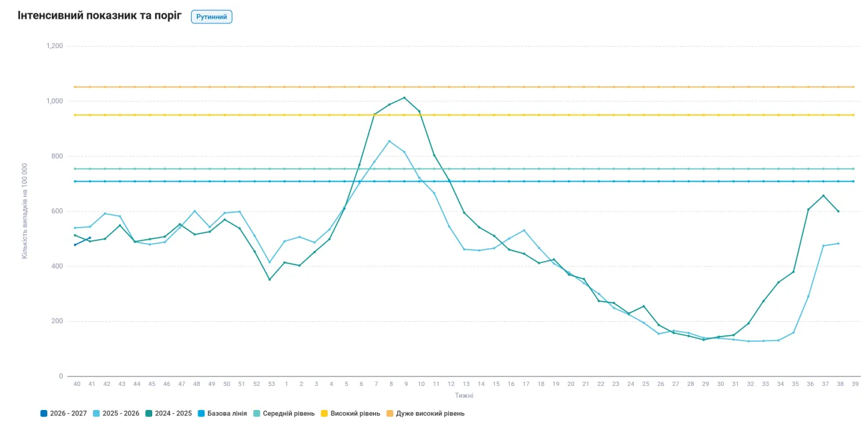Screen dimensions: 868x430
Task: Click the y-axis value "600"
Action: pos(57,211)
